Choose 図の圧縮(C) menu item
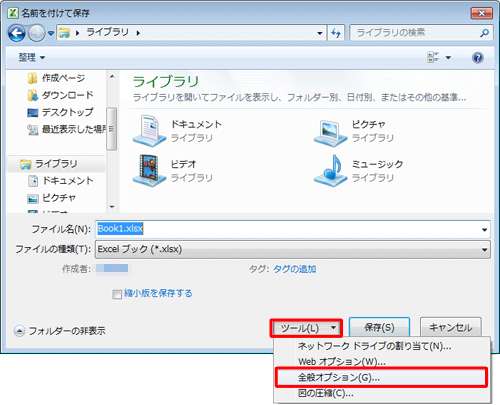Screen dimensions: 500x405 point(382,393)
